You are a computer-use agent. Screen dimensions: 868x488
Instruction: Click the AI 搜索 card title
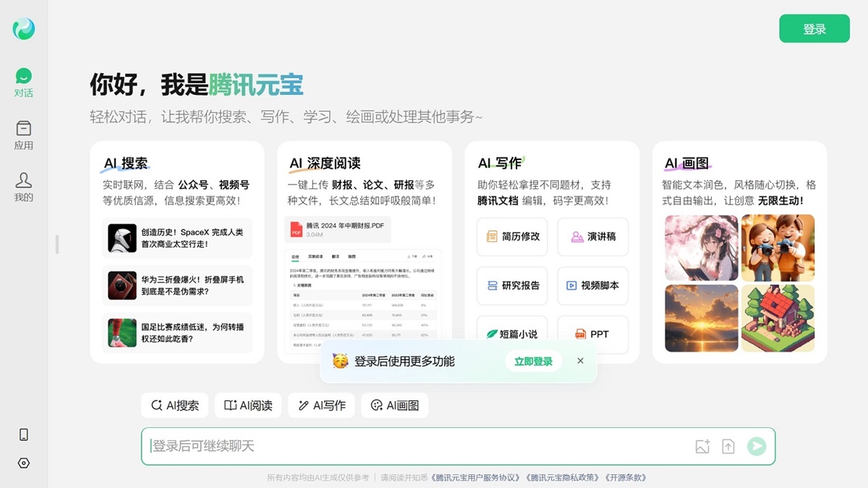pos(127,163)
